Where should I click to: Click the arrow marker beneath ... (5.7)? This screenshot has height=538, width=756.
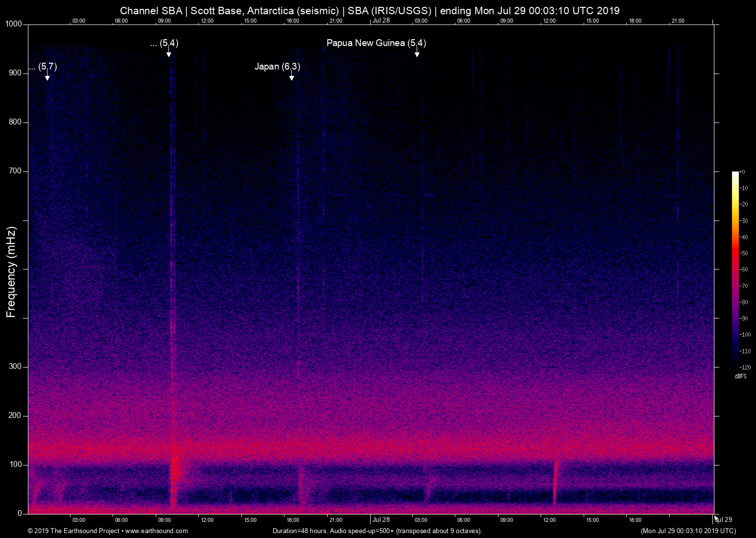[x=47, y=77]
